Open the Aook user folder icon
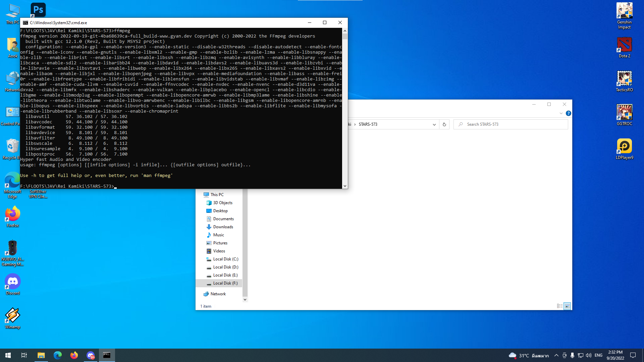Viewport: 644px width, 362px height. pos(12,48)
